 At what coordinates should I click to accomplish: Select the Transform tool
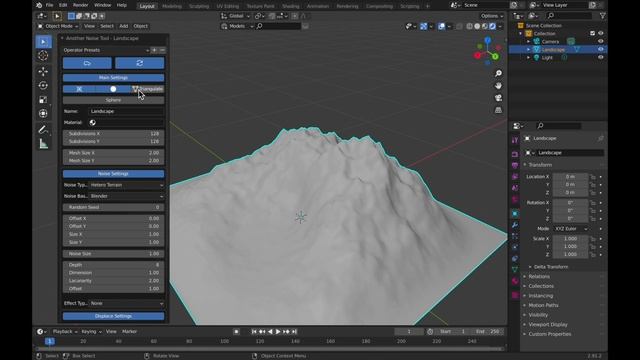43,113
